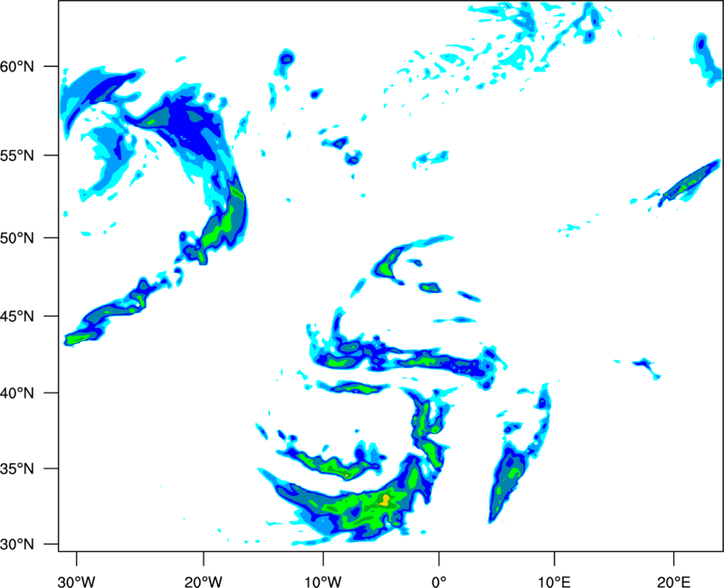Click the 55°N latitude label

17,156
